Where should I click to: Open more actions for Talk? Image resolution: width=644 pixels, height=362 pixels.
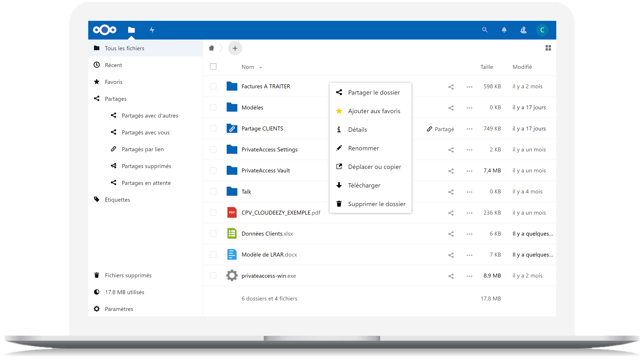pos(469,192)
